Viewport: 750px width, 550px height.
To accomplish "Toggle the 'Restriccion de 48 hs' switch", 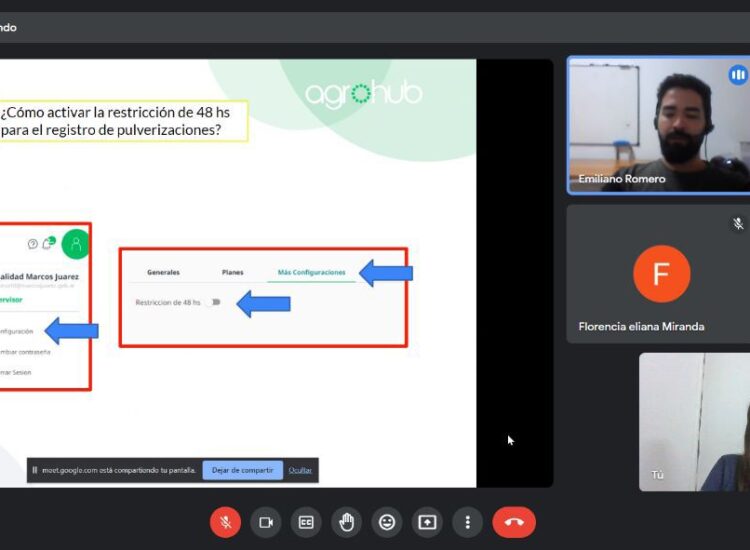I will [215, 302].
